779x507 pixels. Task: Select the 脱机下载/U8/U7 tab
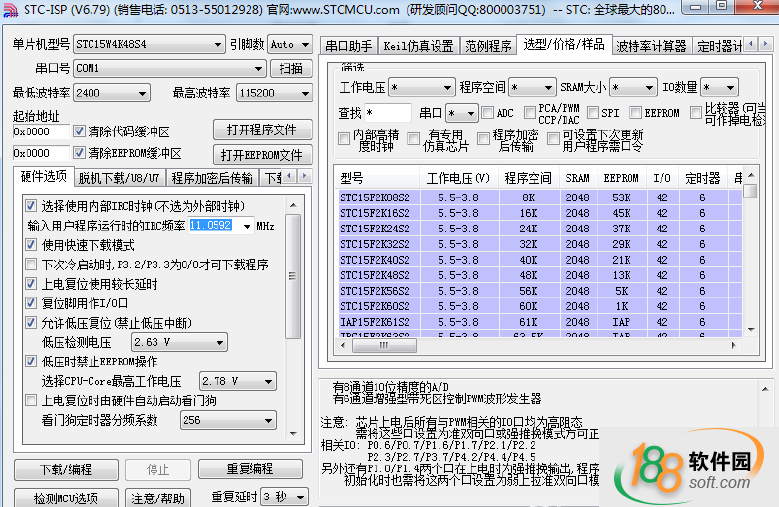119,178
